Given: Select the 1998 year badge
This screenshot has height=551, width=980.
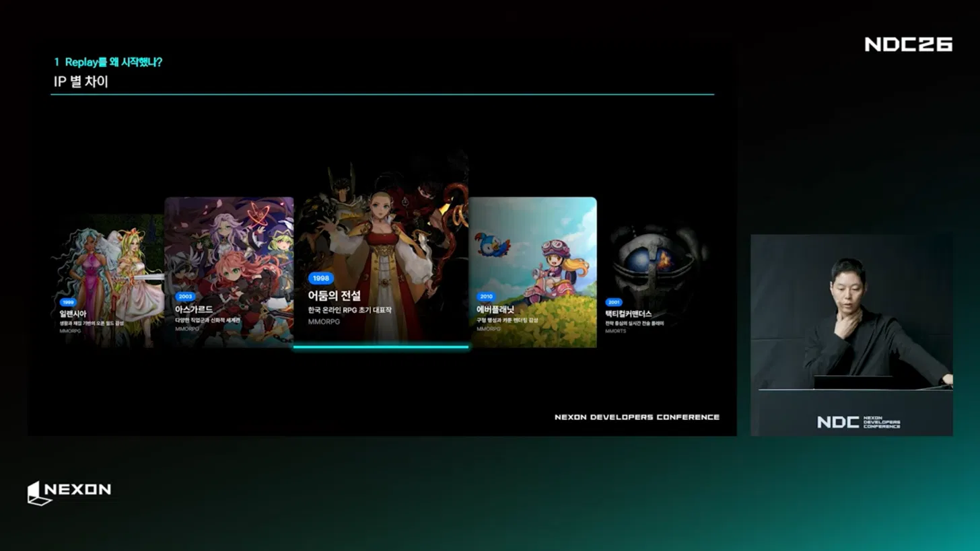Looking at the screenshot, I should (x=320, y=279).
